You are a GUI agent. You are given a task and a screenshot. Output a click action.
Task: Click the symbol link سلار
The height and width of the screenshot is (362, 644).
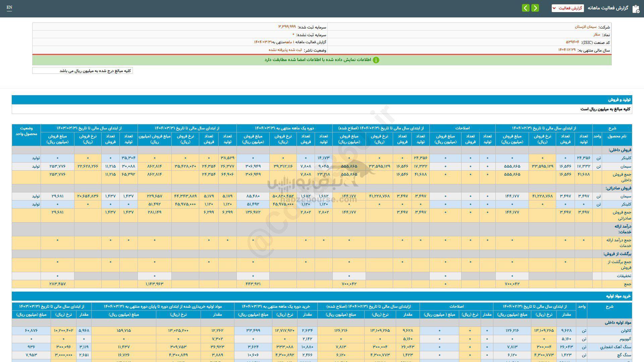[x=596, y=35]
